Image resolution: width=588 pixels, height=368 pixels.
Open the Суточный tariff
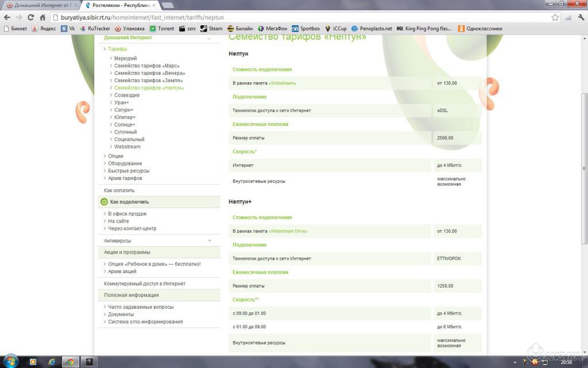click(x=126, y=132)
